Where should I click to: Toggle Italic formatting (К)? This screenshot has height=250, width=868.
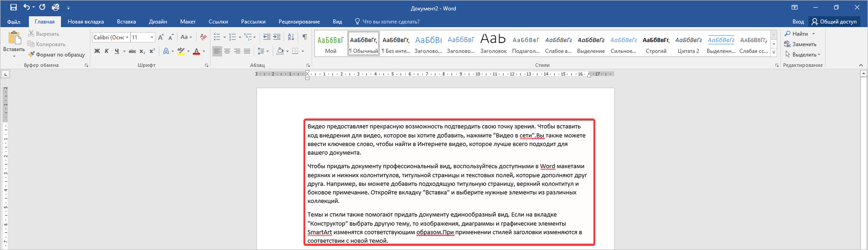click(x=106, y=51)
